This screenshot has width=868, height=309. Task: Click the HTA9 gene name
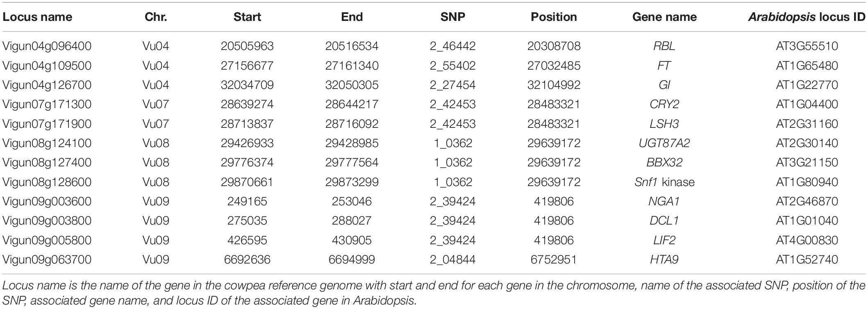pyautogui.click(x=664, y=259)
